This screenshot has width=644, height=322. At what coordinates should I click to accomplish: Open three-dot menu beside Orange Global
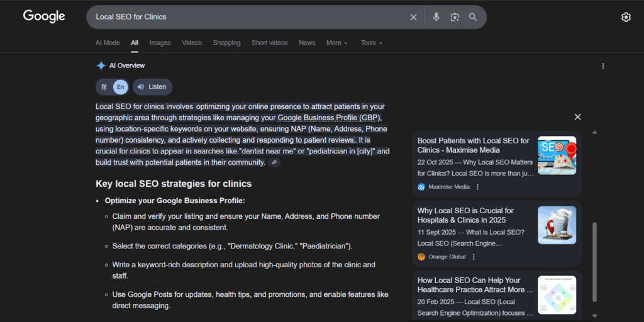pos(474,257)
